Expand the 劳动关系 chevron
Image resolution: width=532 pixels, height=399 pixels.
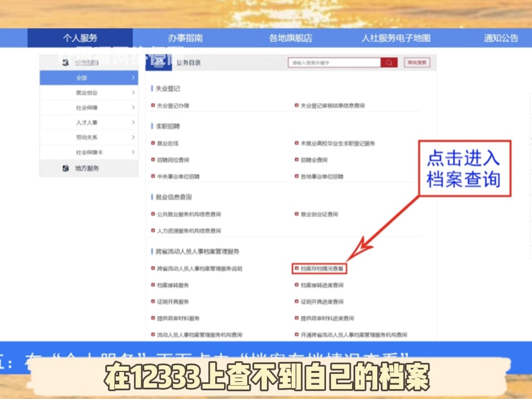pyautogui.click(x=133, y=137)
